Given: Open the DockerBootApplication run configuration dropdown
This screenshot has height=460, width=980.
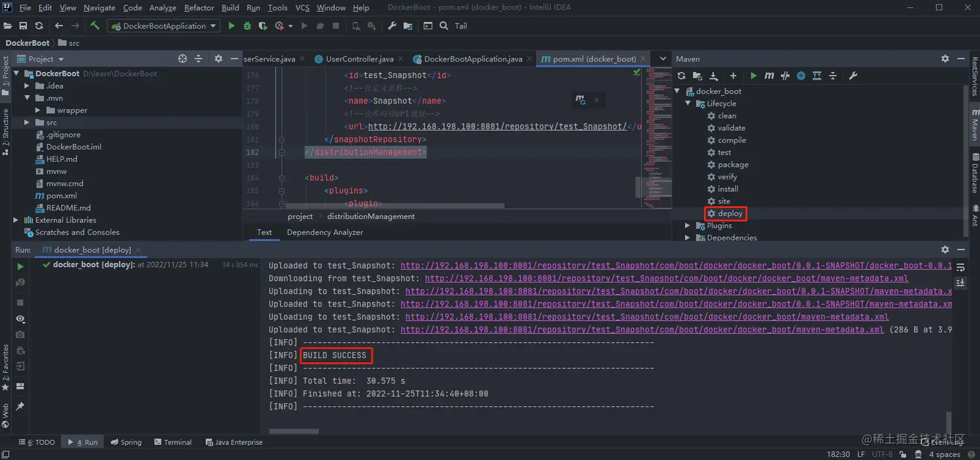Looking at the screenshot, I should point(165,26).
